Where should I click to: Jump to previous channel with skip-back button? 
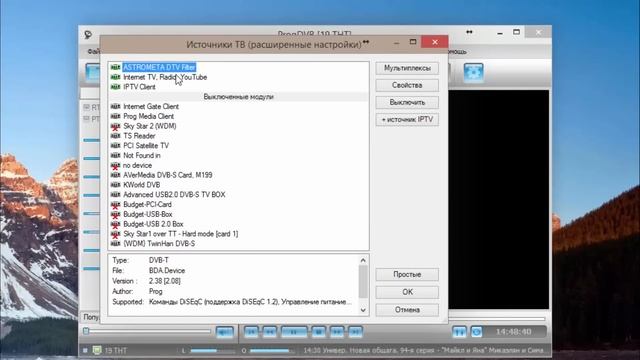pos(251,332)
